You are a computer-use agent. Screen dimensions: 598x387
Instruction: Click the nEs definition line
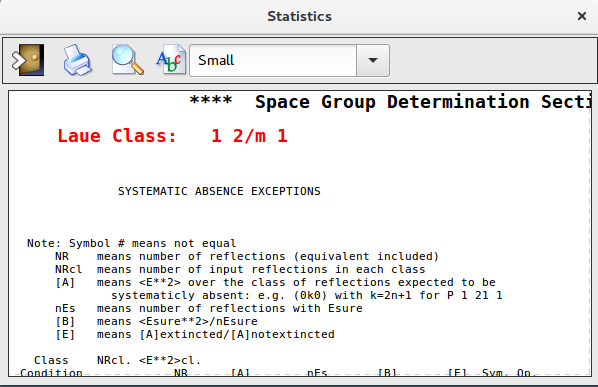tap(209, 308)
